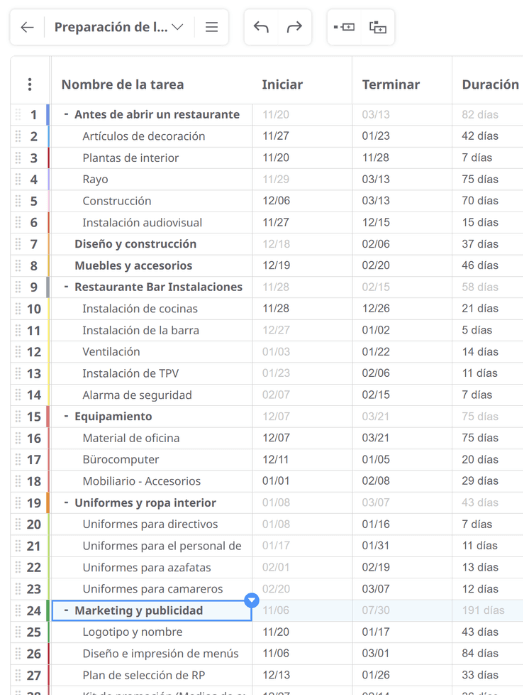Viewport: 523px width, 695px height.
Task: Select Diseño e impresión de menús task
Action: pos(160,653)
